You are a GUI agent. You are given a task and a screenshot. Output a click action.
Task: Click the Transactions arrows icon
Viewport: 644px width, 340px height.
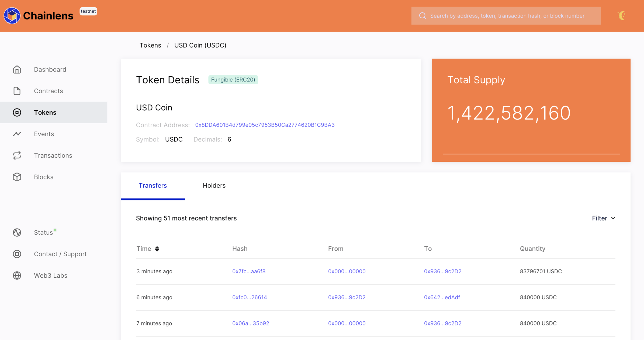[17, 155]
